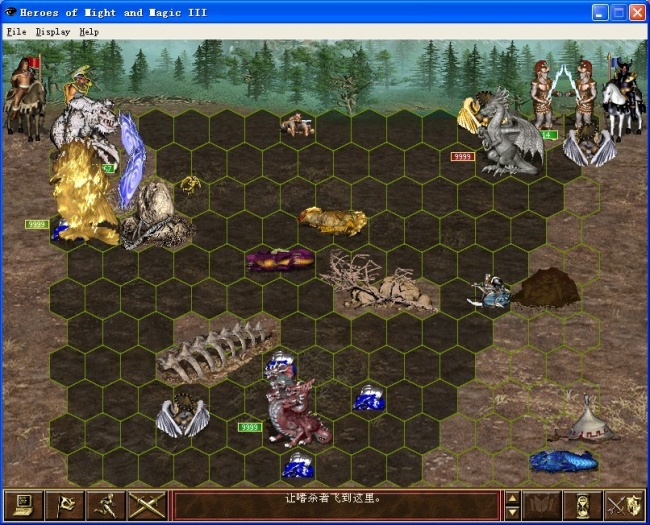This screenshot has width=650, height=525.
Task: Click the combat log message text
Action: coord(333,498)
